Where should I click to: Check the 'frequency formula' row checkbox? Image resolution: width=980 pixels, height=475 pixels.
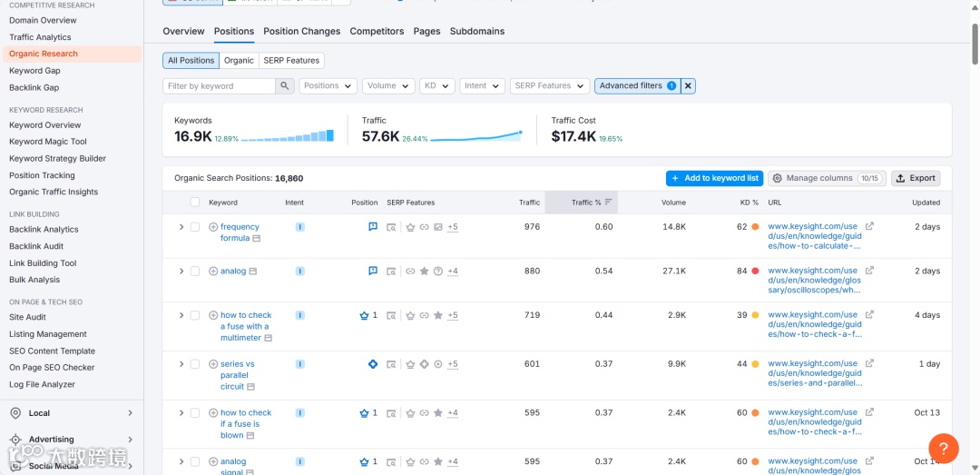pos(195,227)
